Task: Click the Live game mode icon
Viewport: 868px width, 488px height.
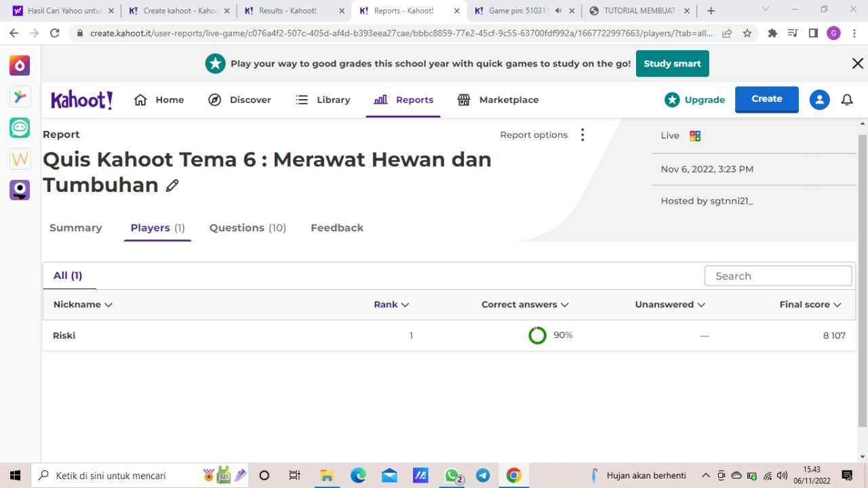Action: click(x=695, y=136)
